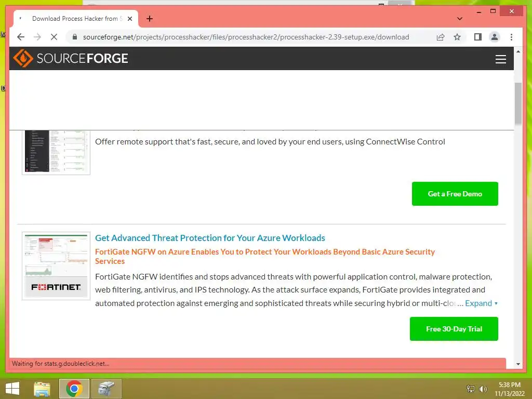Select the Download Process Hacker tab

click(x=76, y=19)
